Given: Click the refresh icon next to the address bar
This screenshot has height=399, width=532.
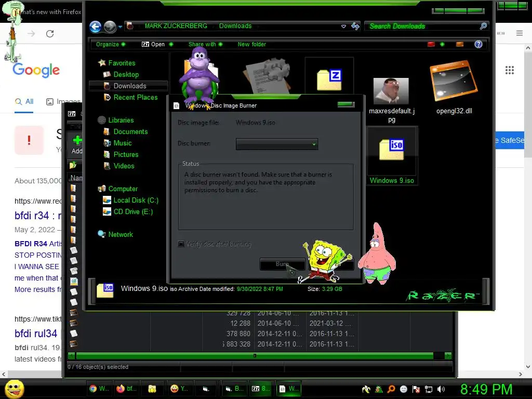Looking at the screenshot, I should [355, 26].
